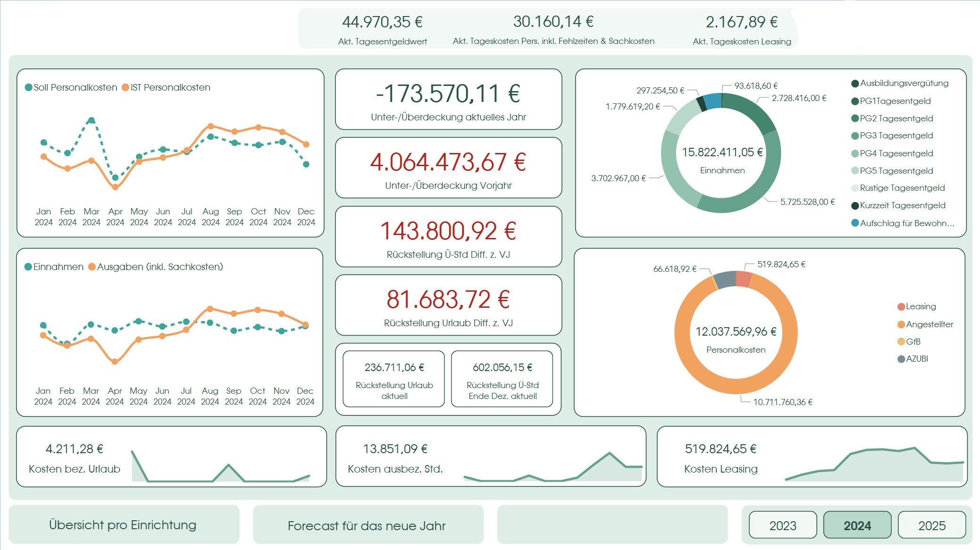This screenshot has height=550, width=980.
Task: Open Übersicht pro Einrichtung page
Action: pyautogui.click(x=123, y=525)
